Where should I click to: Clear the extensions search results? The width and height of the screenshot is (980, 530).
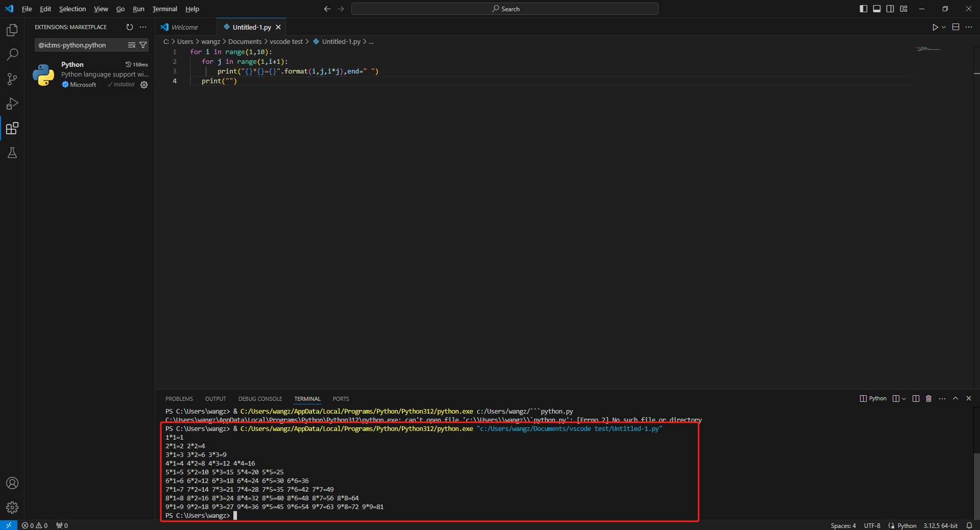(x=132, y=45)
